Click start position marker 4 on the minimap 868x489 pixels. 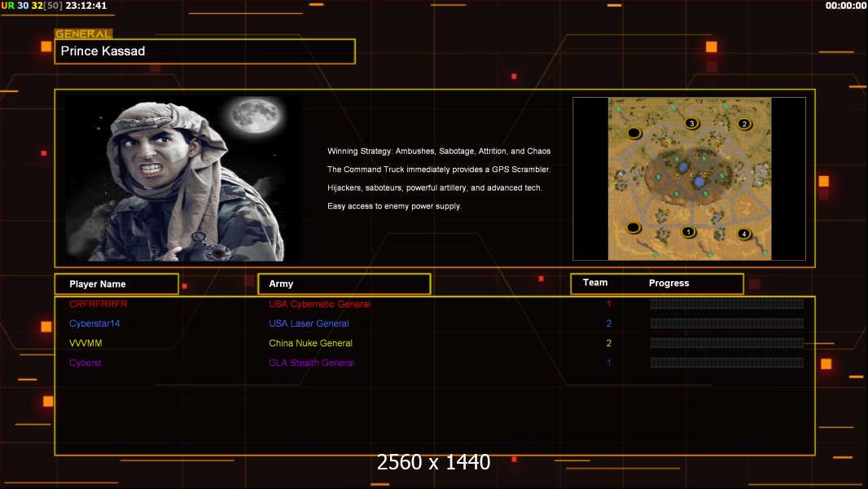point(744,234)
